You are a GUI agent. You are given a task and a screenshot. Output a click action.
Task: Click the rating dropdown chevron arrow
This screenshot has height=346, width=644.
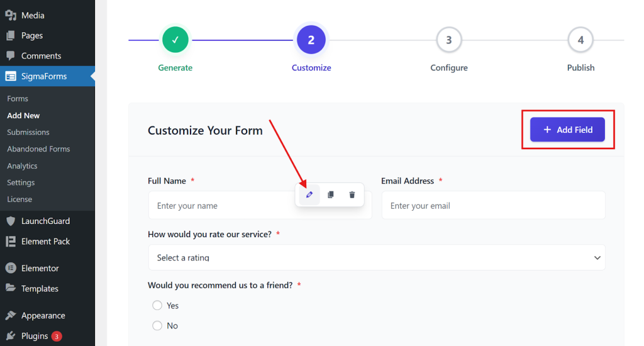[x=597, y=258]
